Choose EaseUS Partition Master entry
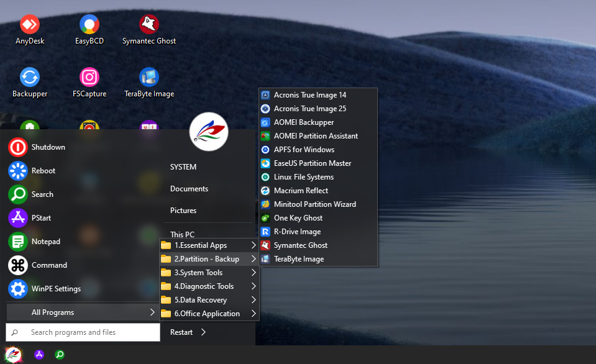 [x=313, y=163]
